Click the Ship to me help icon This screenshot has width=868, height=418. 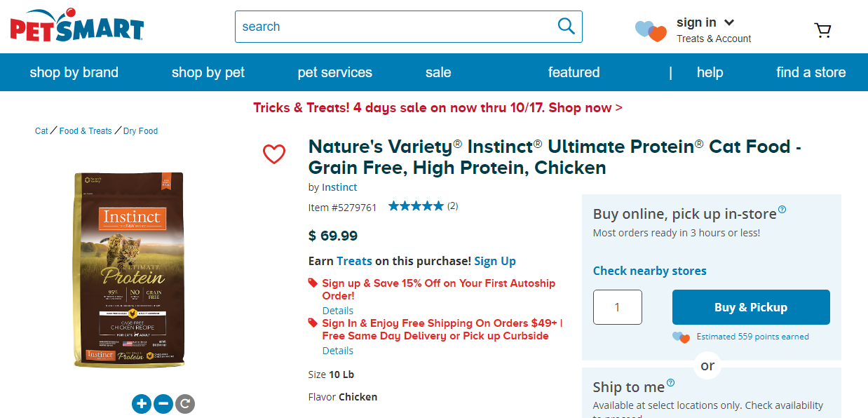[x=671, y=383]
